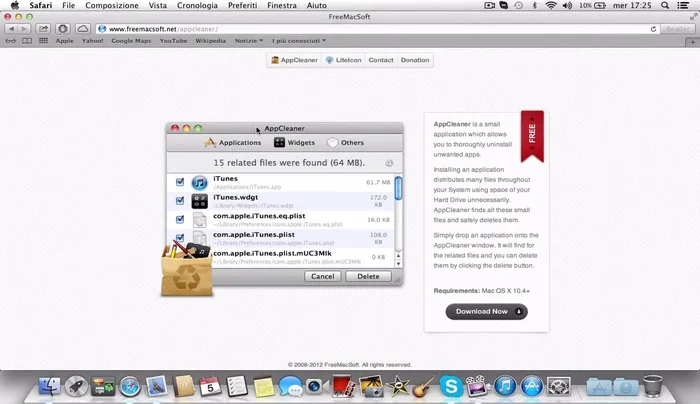Screen dimensions: 700x404
Task: Open the LiteIcon page link
Action: point(343,60)
